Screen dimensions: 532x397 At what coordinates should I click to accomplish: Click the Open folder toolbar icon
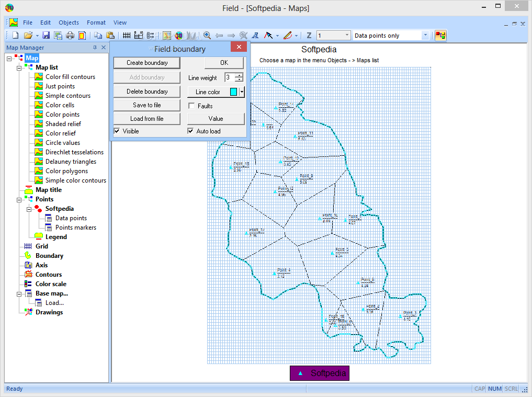[x=28, y=35]
